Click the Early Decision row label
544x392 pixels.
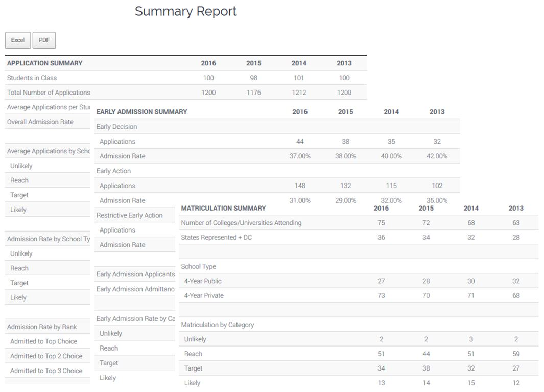click(116, 126)
